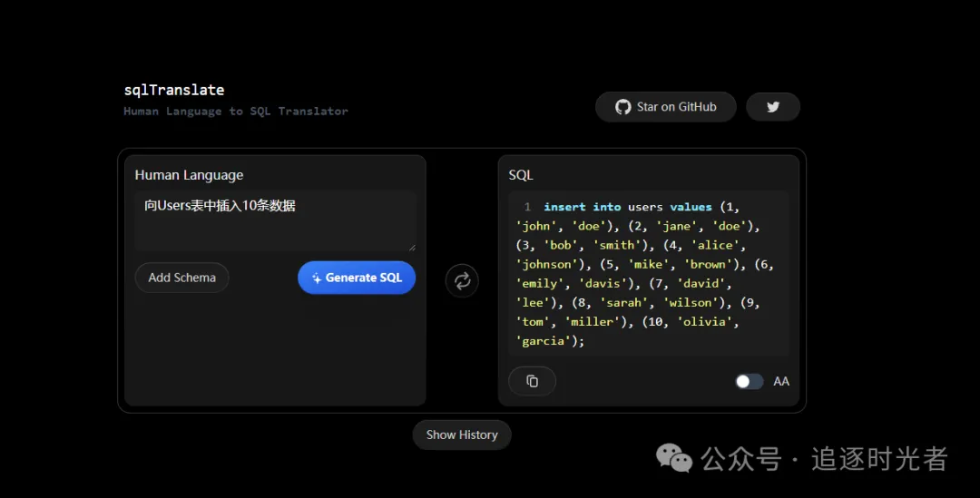The width and height of the screenshot is (980, 498).
Task: Expand the Show History section
Action: pos(462,435)
